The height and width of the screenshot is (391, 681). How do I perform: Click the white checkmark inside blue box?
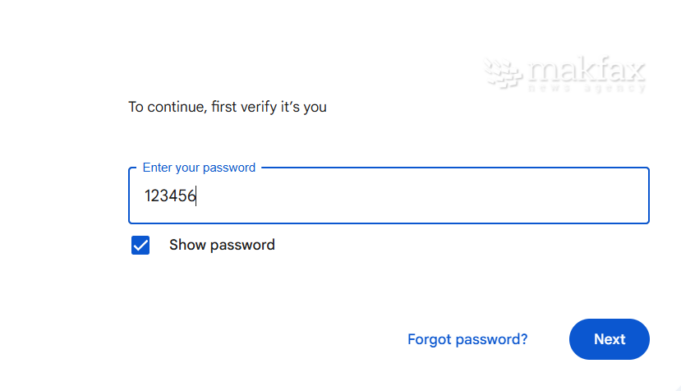[x=140, y=245]
